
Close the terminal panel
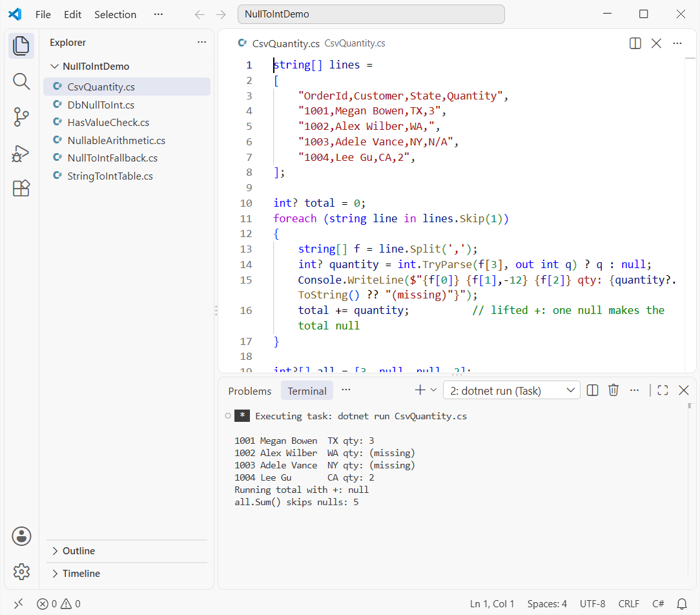coord(683,390)
